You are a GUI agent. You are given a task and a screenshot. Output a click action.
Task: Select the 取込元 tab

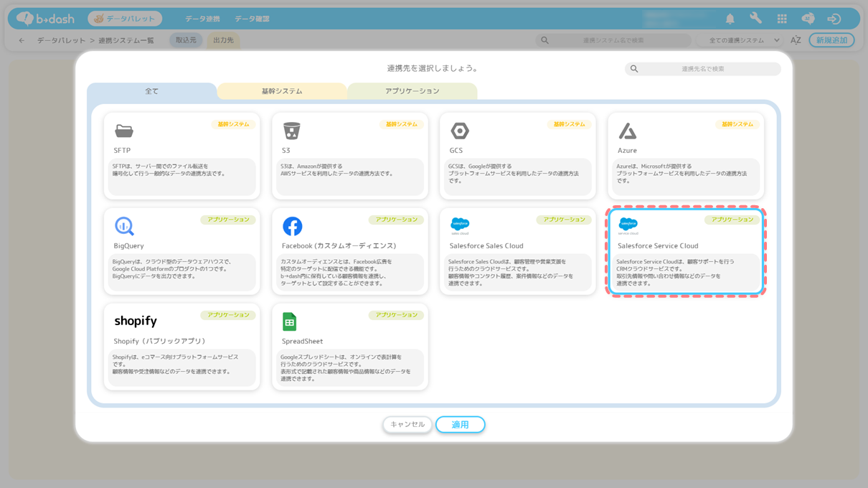(186, 40)
